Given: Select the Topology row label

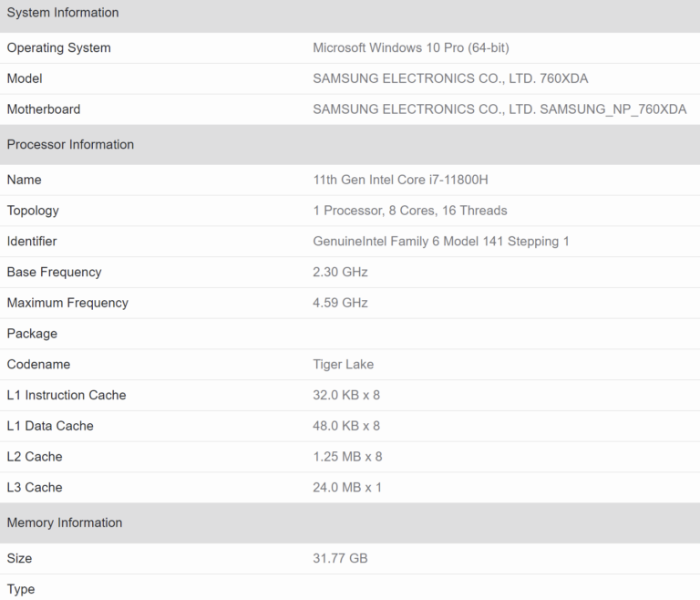Looking at the screenshot, I should (x=33, y=211).
